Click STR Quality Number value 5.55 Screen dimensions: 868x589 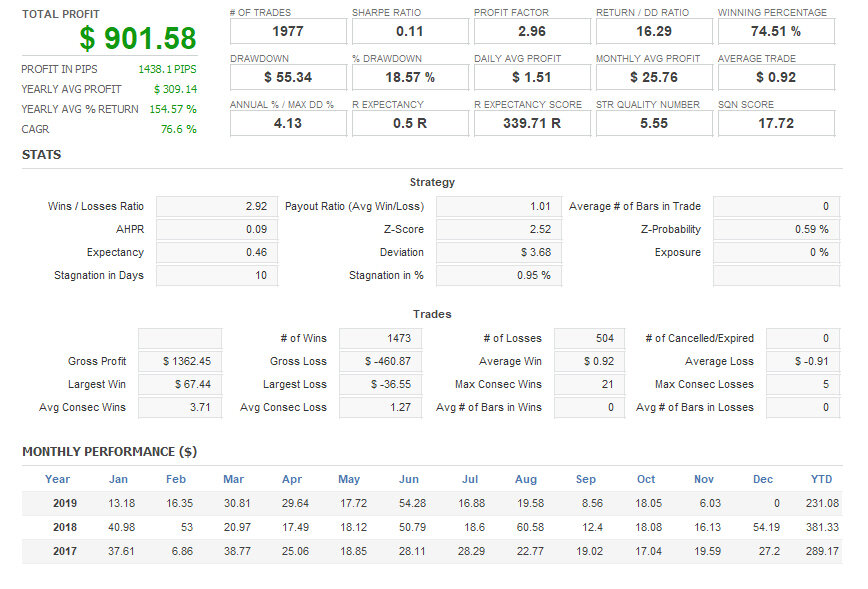tap(654, 123)
